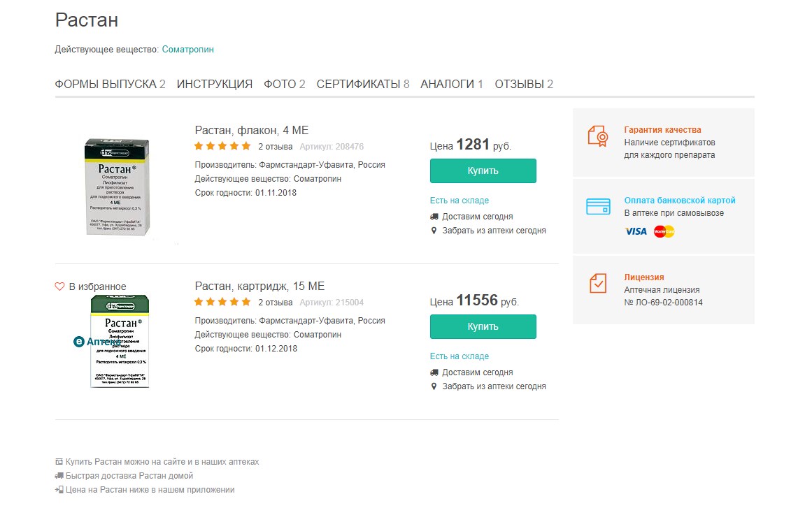812x515 pixels.
Task: Click the license document checkmark icon
Action: pyautogui.click(x=597, y=283)
